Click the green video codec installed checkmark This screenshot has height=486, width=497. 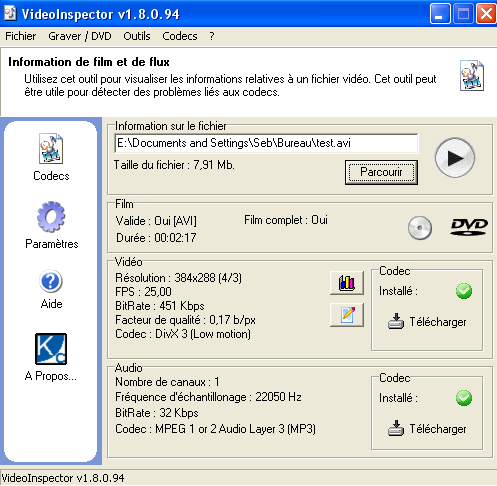pos(464,291)
